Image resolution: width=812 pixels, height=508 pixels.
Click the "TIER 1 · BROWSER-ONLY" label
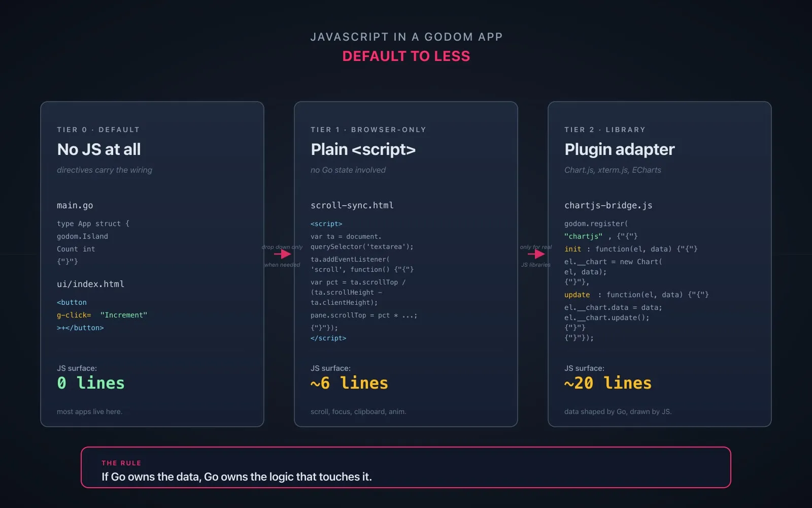click(368, 130)
